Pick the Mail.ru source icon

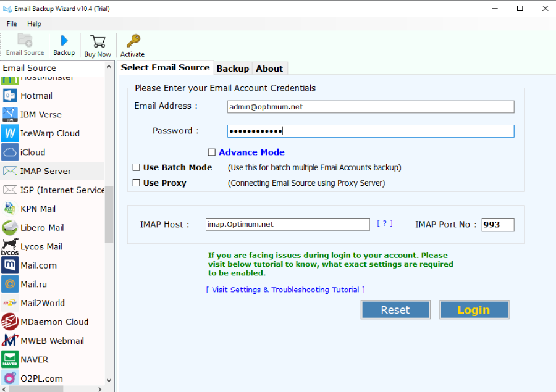coord(10,284)
